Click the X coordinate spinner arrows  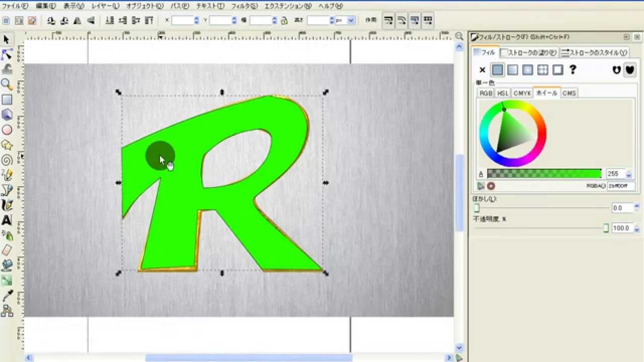coord(197,21)
